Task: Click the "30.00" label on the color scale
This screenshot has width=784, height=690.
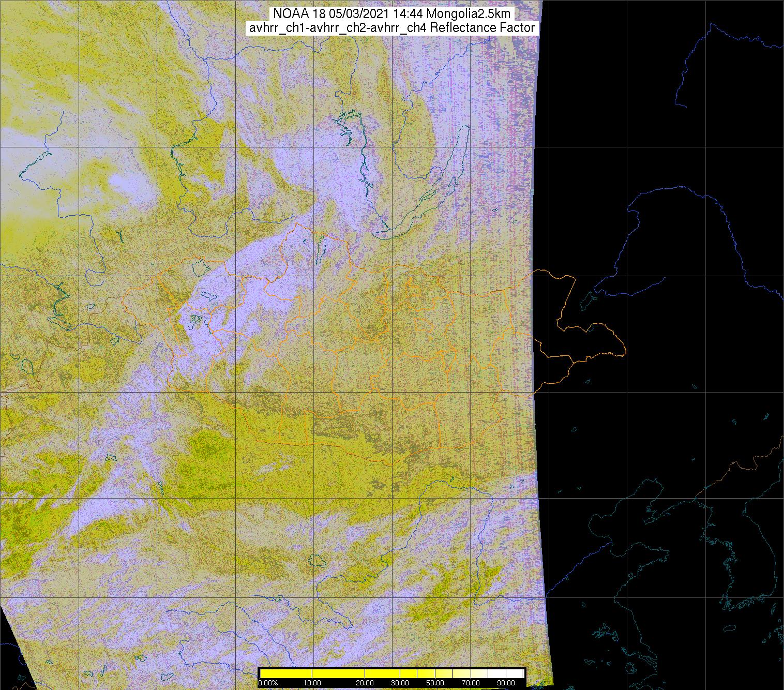Action: click(x=400, y=683)
